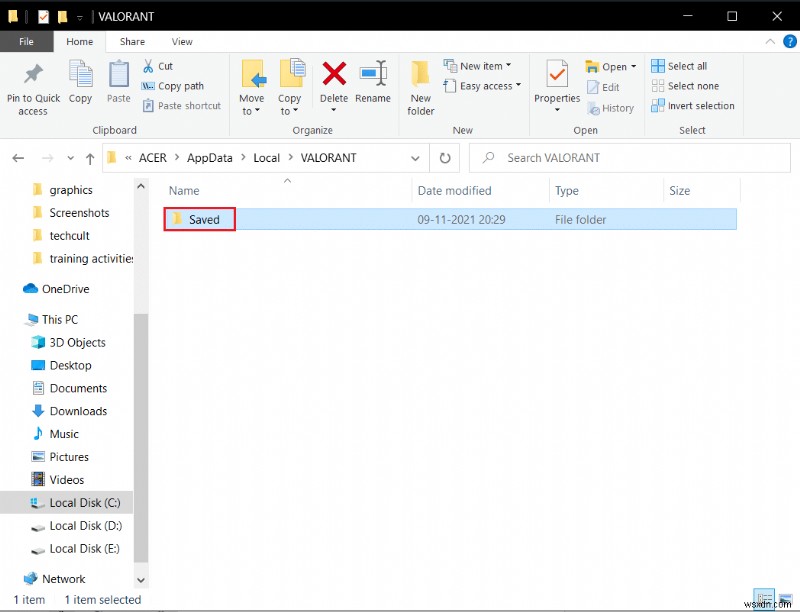Cut the selected item
The width and height of the screenshot is (800, 612).
tap(158, 66)
